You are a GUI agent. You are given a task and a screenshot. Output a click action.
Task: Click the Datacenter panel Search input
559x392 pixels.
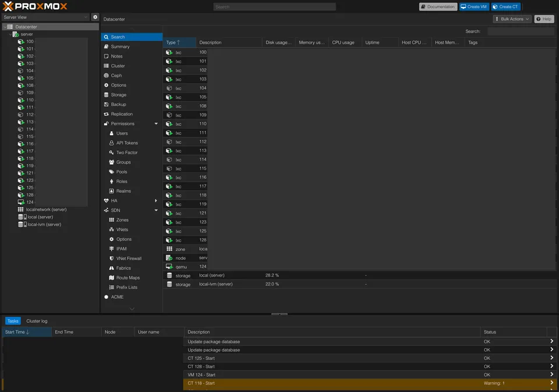pyautogui.click(x=521, y=31)
